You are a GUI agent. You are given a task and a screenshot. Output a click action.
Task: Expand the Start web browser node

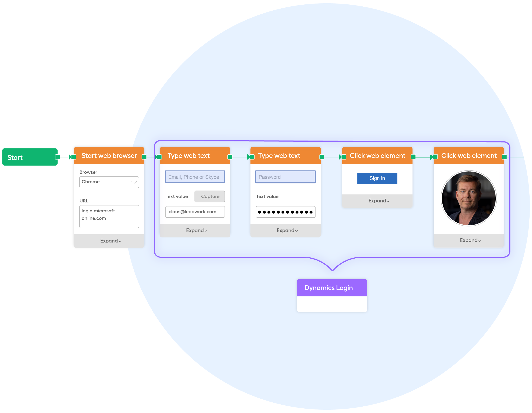point(109,240)
